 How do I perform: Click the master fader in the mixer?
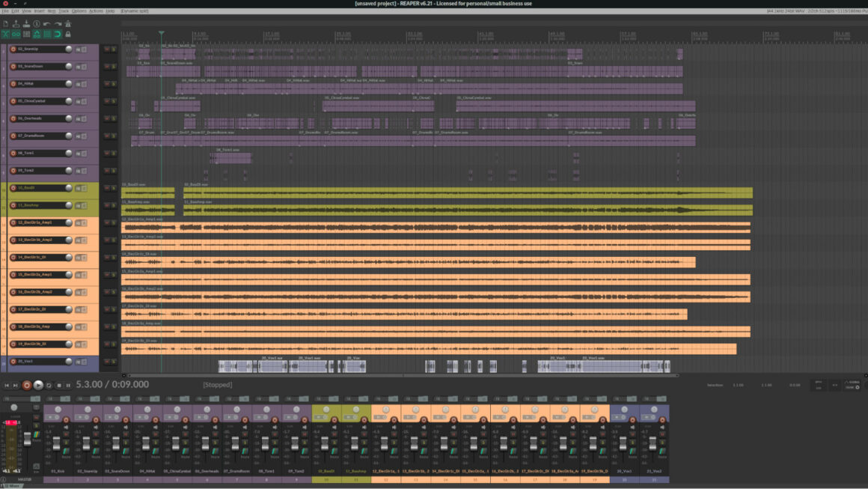pyautogui.click(x=28, y=439)
